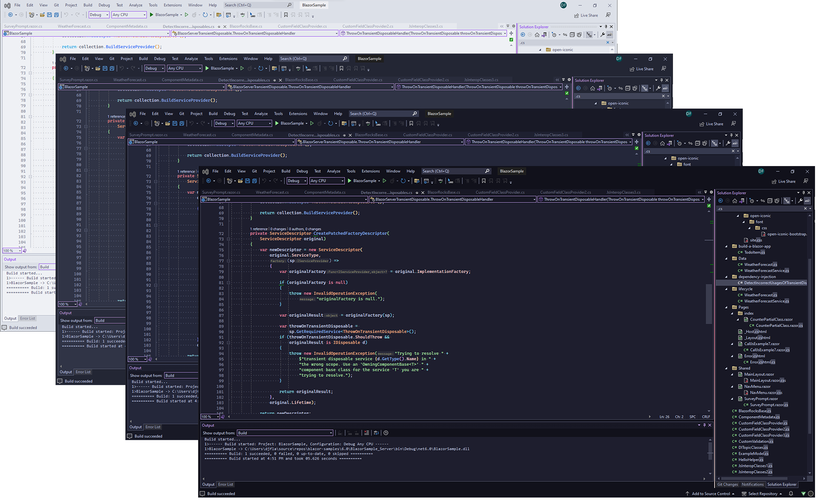Collapse line 72 method fold marker in front editor
The width and height of the screenshot is (818, 504).
(228, 239)
